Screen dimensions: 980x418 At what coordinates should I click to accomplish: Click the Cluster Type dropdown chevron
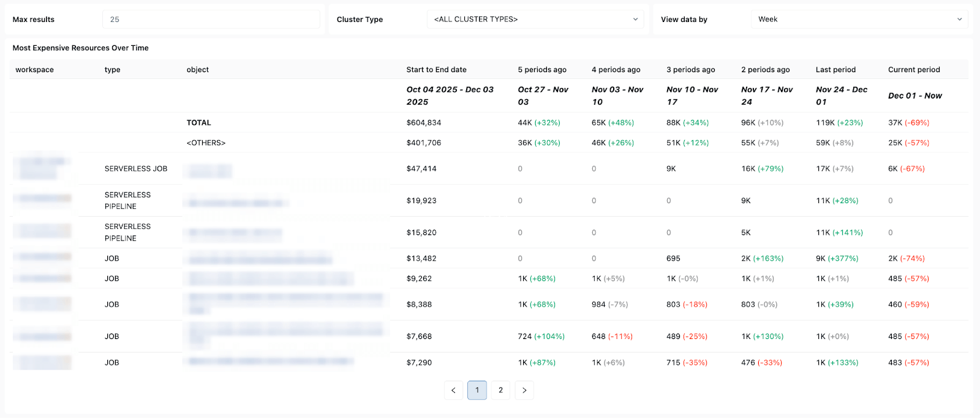(635, 20)
